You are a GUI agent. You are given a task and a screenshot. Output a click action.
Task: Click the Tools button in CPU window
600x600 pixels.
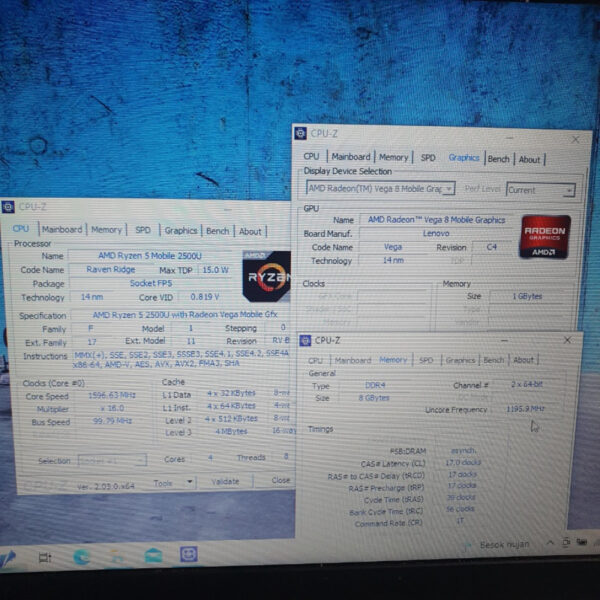click(163, 483)
